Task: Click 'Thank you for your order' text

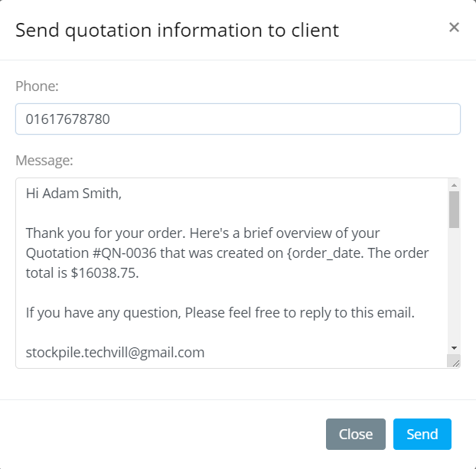Action: (103, 233)
